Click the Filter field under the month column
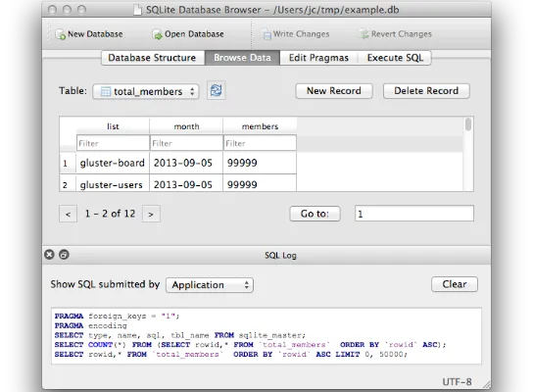Viewport: 533px width, 392px height. (x=186, y=143)
